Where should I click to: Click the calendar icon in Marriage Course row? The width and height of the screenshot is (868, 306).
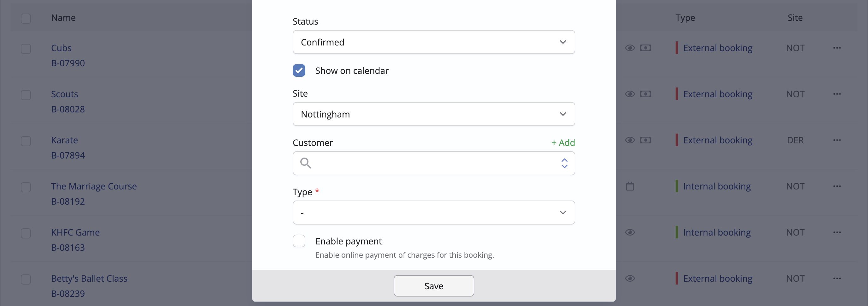[630, 186]
